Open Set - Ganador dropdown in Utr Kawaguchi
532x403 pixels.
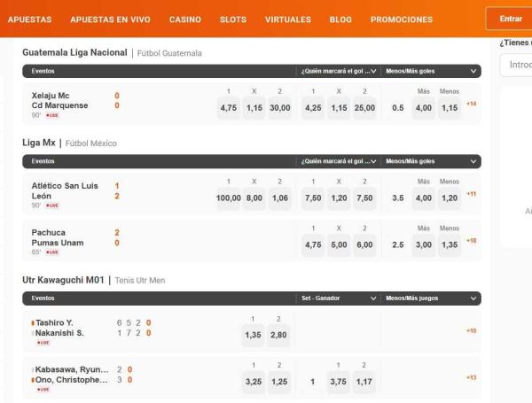point(339,298)
